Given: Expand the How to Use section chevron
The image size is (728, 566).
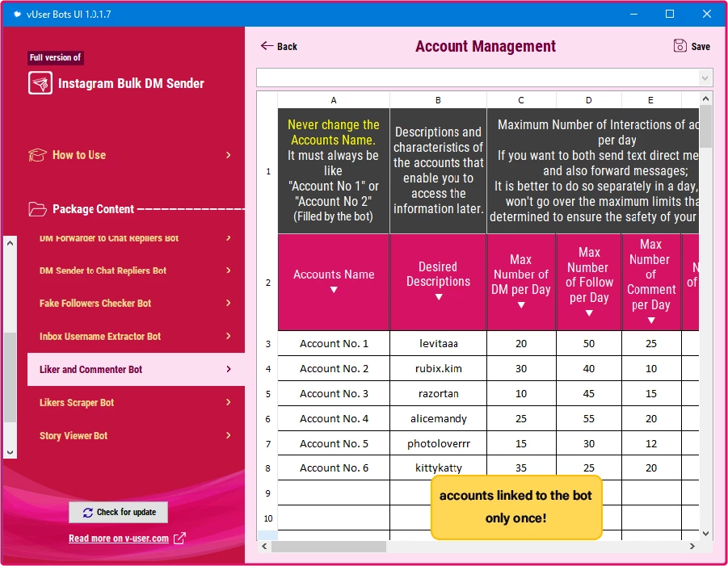Looking at the screenshot, I should click(x=229, y=155).
